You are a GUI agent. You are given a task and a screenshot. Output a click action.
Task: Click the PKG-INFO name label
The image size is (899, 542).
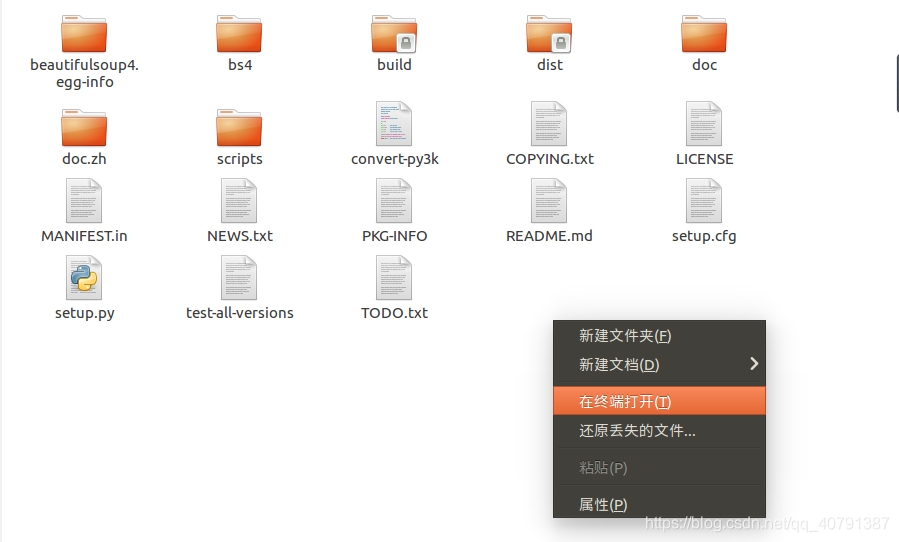[394, 236]
